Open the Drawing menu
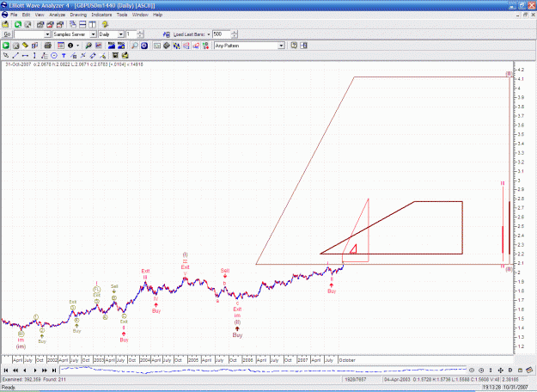537x392 pixels. (x=78, y=15)
